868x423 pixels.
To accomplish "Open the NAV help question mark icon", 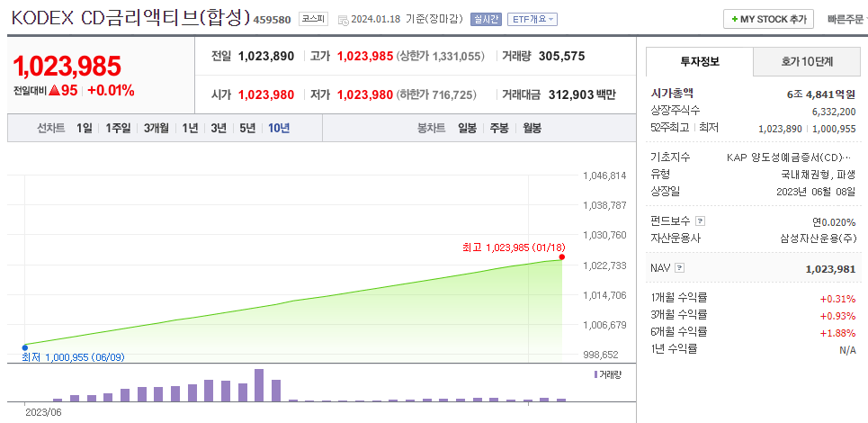I will 680,268.
